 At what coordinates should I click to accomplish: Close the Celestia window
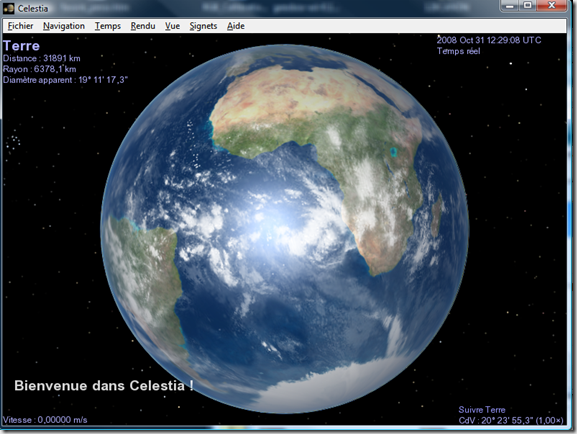pyautogui.click(x=552, y=6)
